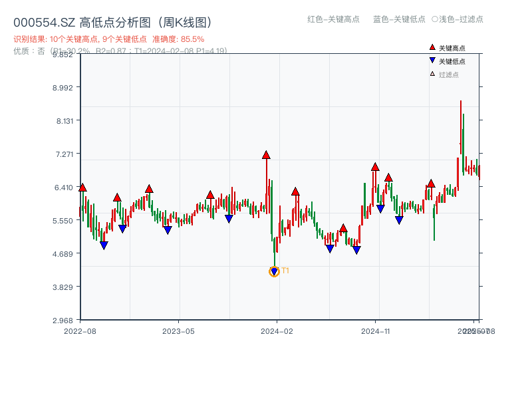Click the chart title 000554.SZ 高低点分析图

(112, 23)
